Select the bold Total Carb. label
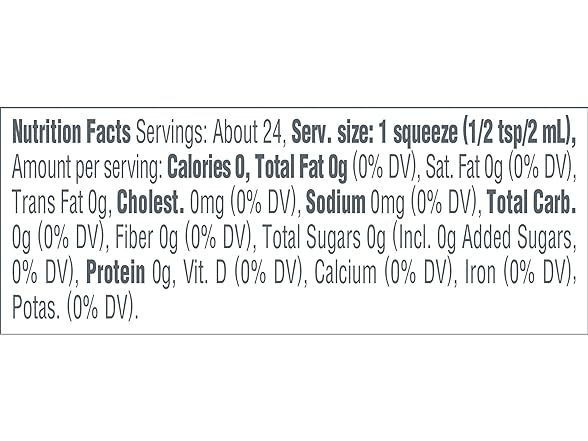Screen dimensions: 588x441 531,202
